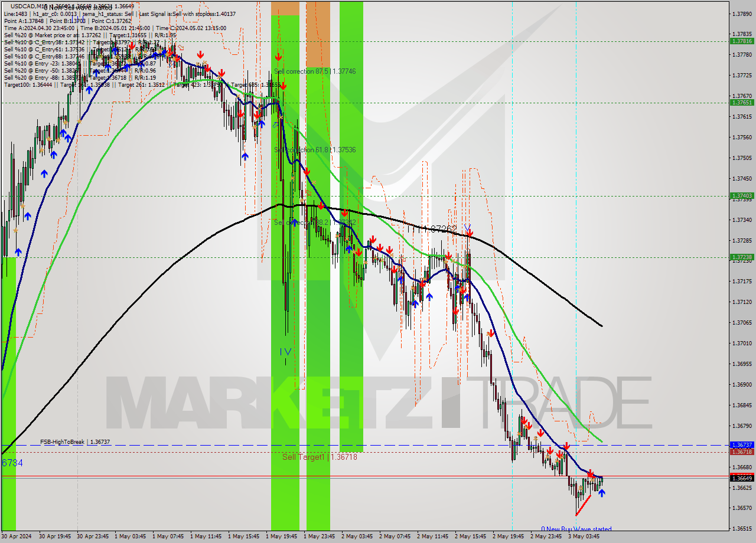Image resolution: width=756 pixels, height=543 pixels.
Task: Select the green 1.37816 price tag
Action: (742, 41)
